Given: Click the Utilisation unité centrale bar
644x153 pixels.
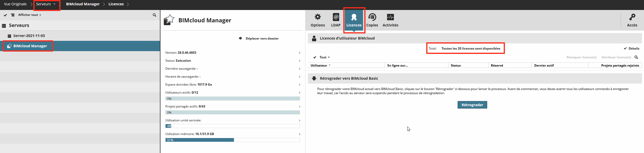Looking at the screenshot, I should pos(233,126).
